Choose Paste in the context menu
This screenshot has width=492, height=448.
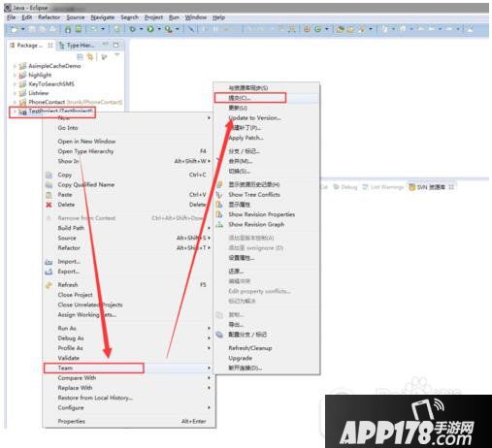pyautogui.click(x=65, y=195)
